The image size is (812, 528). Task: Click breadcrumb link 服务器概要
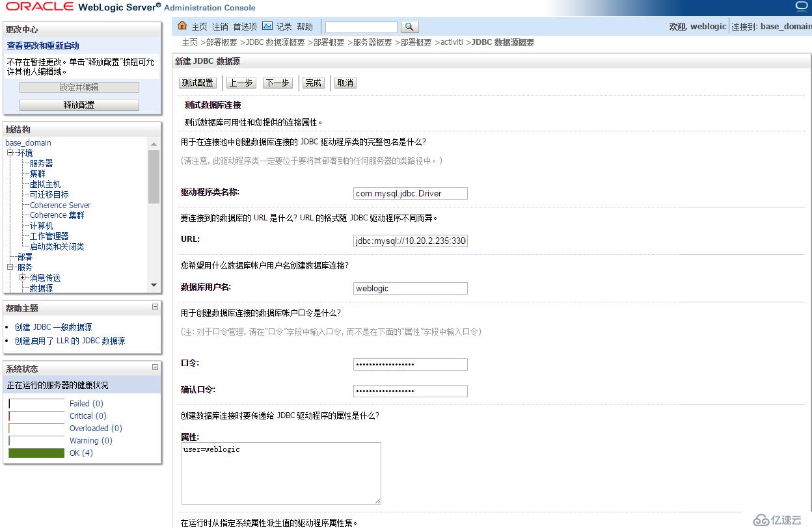(372, 42)
